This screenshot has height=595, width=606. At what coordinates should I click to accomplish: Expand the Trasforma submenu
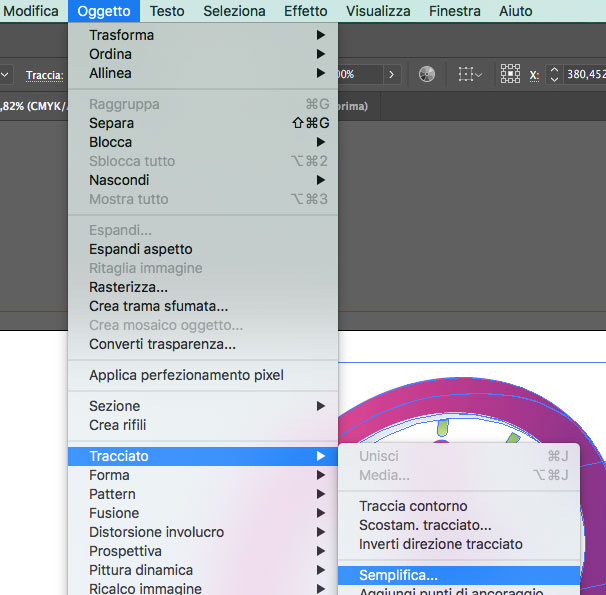pyautogui.click(x=203, y=35)
